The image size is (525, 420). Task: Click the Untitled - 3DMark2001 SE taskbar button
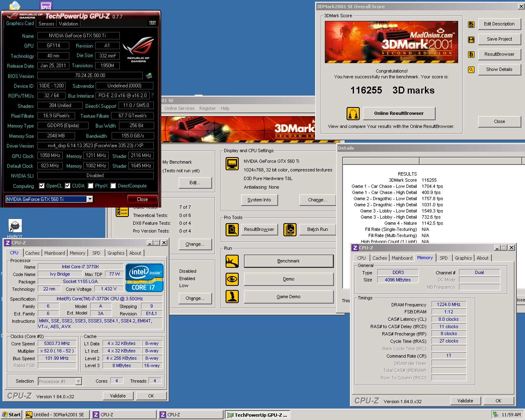pyautogui.click(x=57, y=415)
